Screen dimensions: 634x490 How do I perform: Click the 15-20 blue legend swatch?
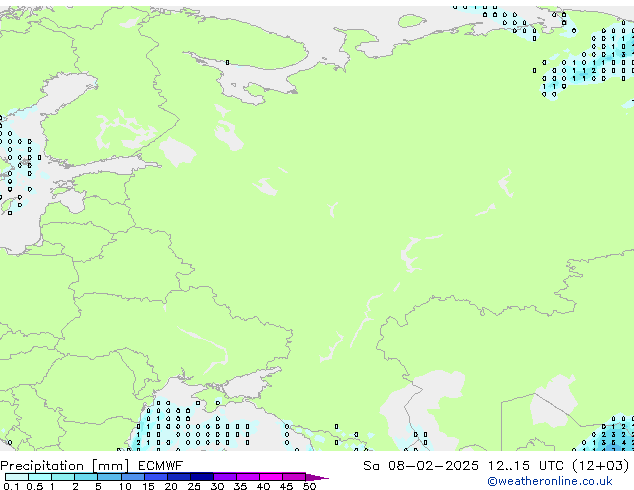click(156, 477)
